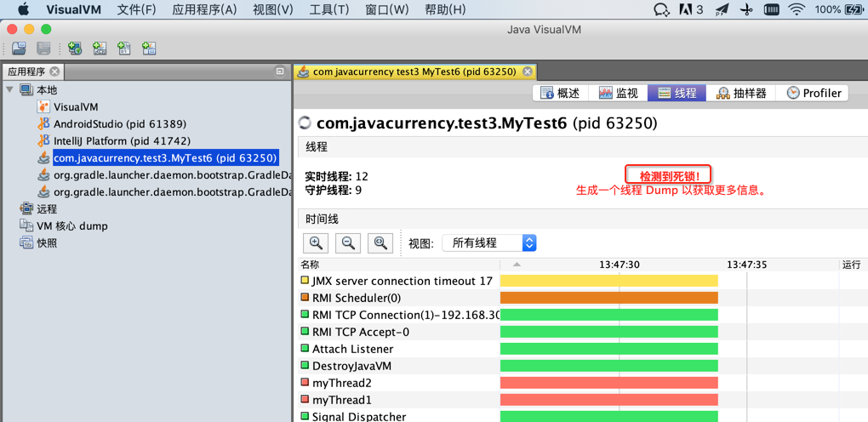The height and width of the screenshot is (422, 868).
Task: Sort threads by timeline arrow indicator
Action: click(x=517, y=265)
